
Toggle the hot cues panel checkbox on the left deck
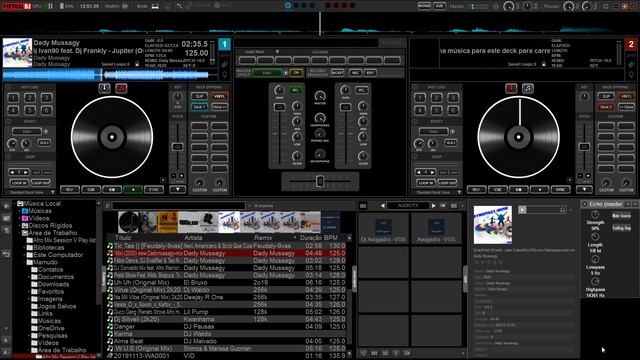click(8, 87)
